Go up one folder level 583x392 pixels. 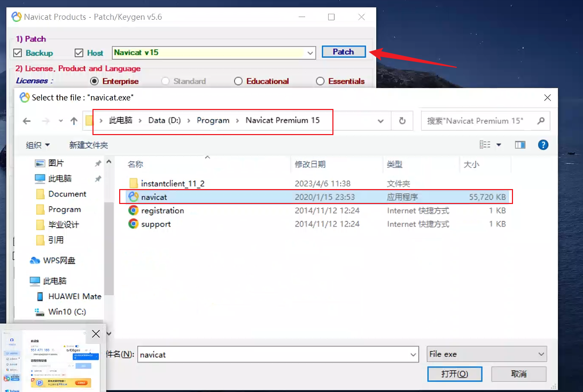(x=74, y=121)
